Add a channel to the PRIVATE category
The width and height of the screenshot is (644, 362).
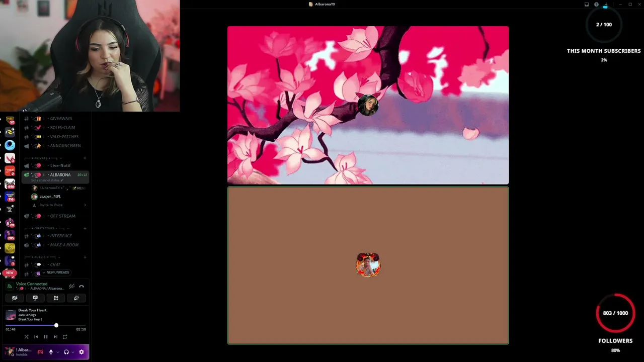coord(85,158)
